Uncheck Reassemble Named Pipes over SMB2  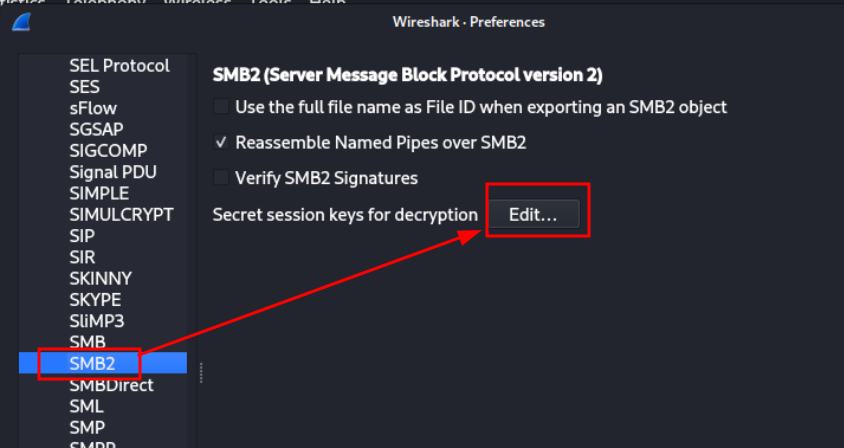[x=221, y=142]
